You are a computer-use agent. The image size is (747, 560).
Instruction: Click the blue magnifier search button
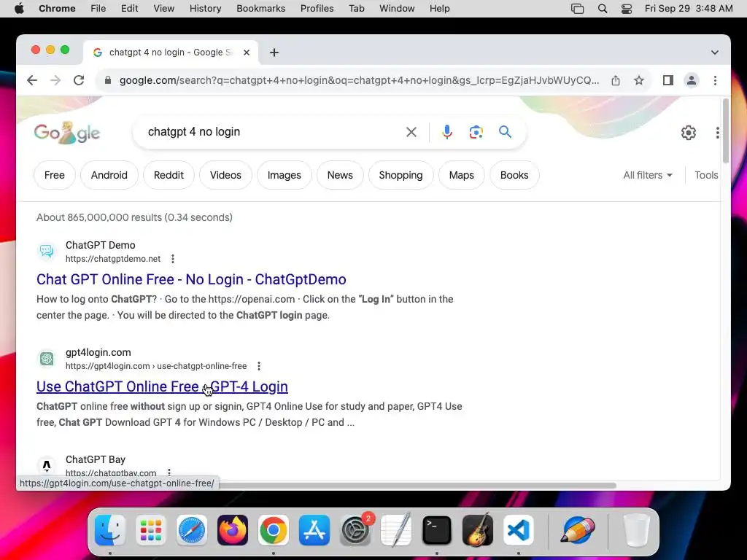point(505,132)
